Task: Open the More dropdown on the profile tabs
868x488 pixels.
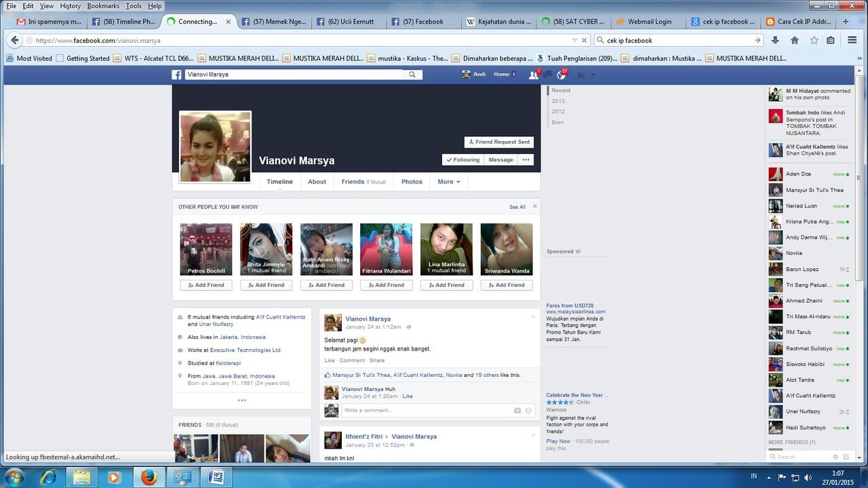Action: pos(449,182)
